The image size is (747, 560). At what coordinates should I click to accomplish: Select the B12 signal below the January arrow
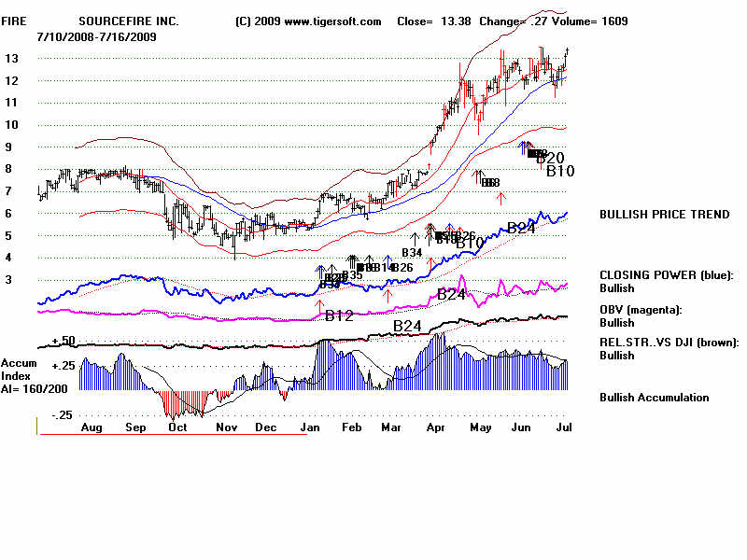pos(339,316)
